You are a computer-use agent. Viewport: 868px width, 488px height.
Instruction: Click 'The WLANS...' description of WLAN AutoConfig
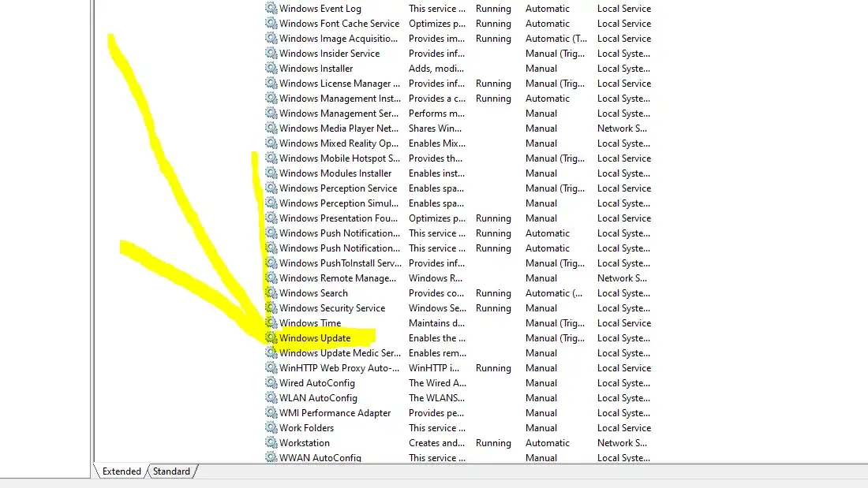[437, 398]
